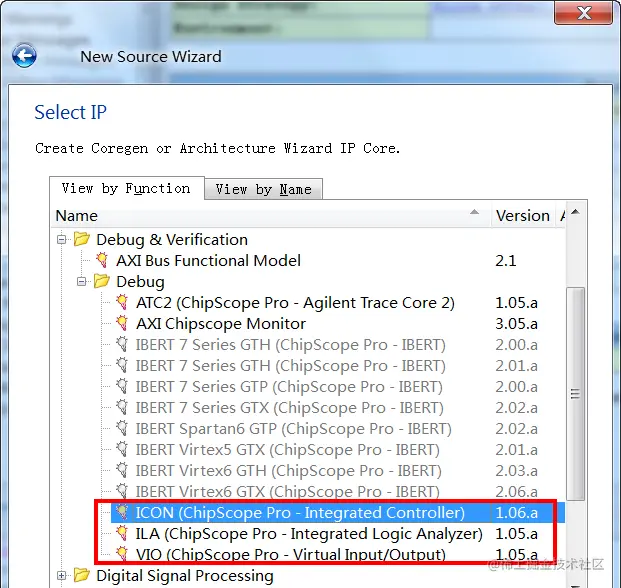Select IBERT Spartan6 GTP entry
The height and width of the screenshot is (588, 621).
pos(293,428)
